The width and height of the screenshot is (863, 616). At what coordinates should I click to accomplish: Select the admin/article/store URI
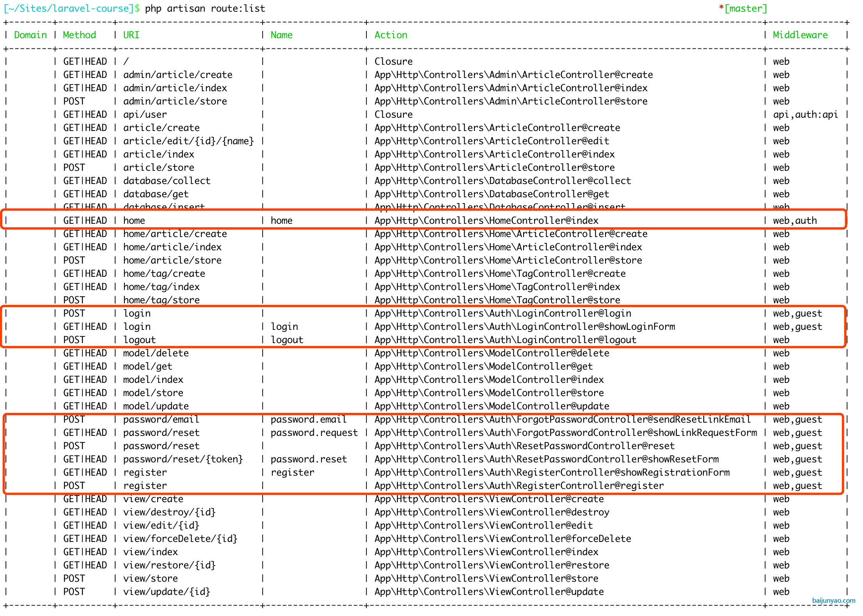pos(175,101)
